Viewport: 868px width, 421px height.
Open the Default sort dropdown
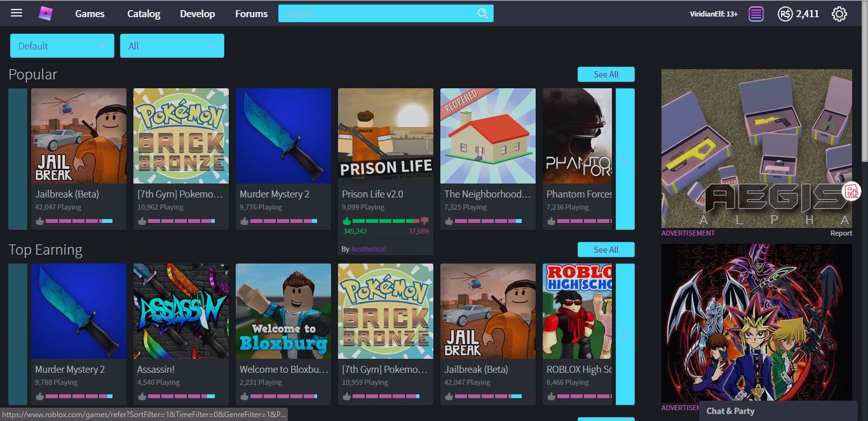[62, 46]
